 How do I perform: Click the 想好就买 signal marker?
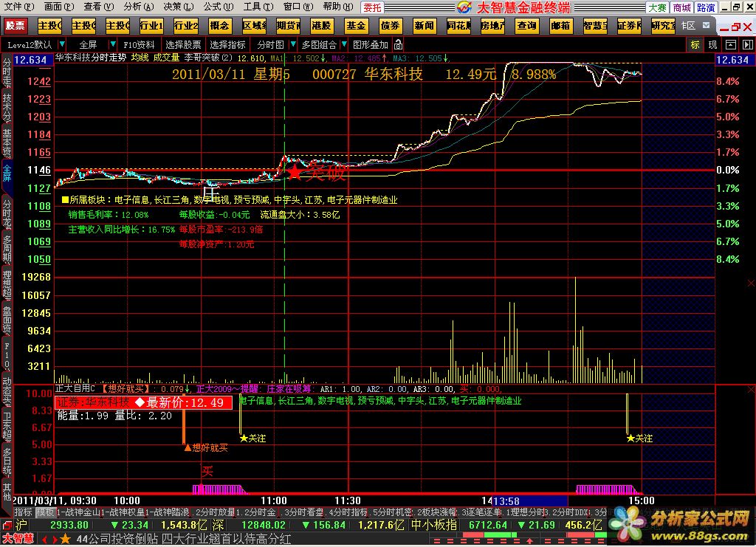pyautogui.click(x=207, y=448)
